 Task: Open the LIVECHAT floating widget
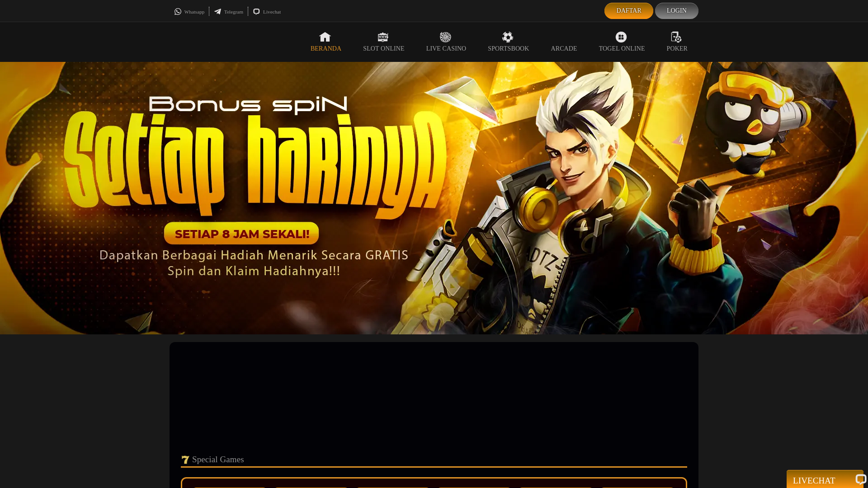pos(825,479)
